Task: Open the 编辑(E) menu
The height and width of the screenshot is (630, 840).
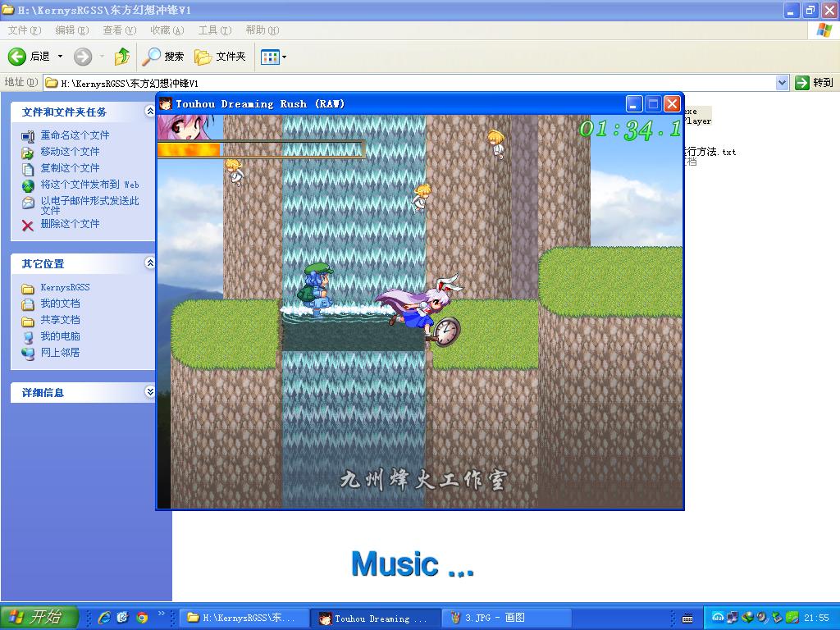Action: coord(72,30)
